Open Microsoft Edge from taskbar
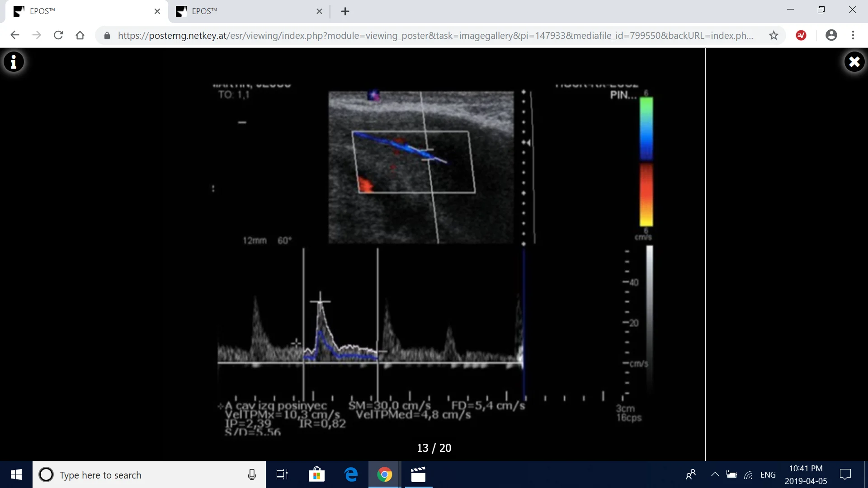 (351, 474)
